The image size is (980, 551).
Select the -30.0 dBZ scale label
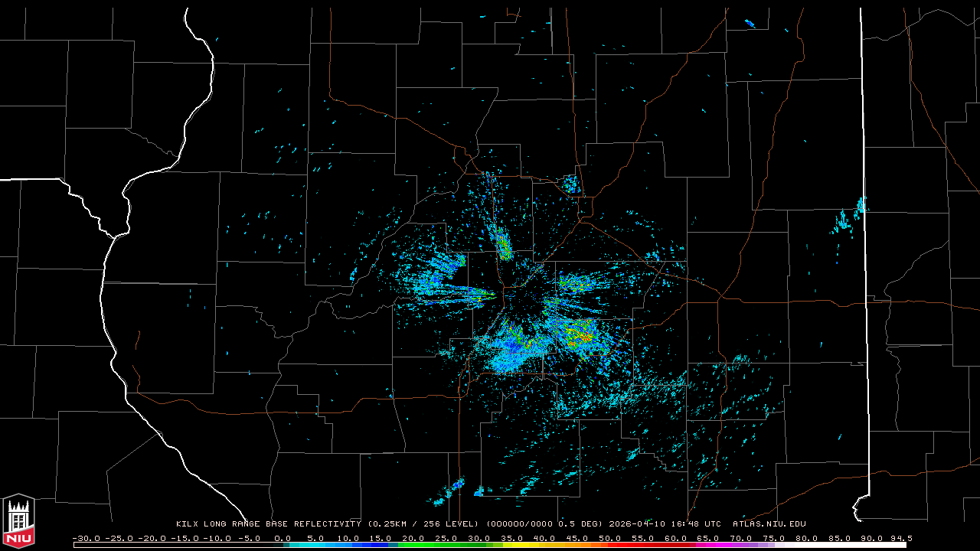click(x=87, y=538)
